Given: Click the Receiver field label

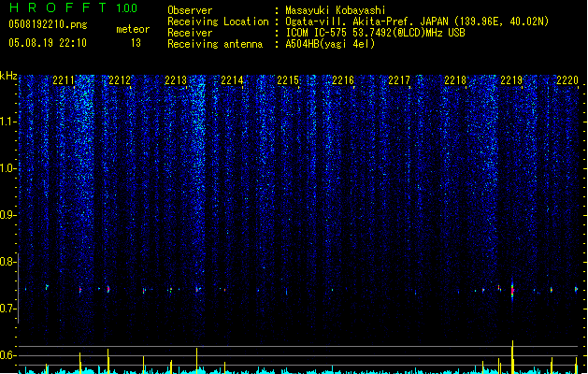Looking at the screenshot, I should point(190,33).
